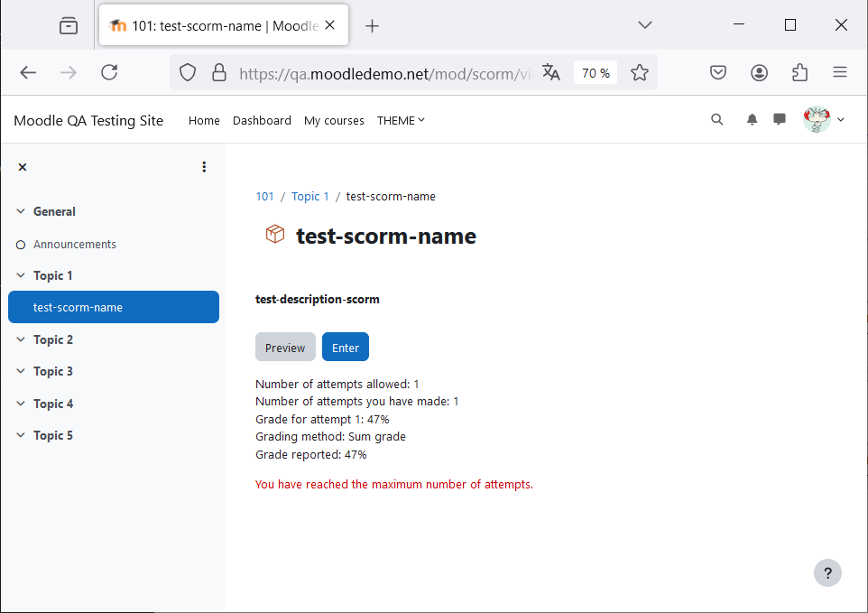Open Announcements in course index
The height and width of the screenshot is (613, 868).
coord(75,244)
